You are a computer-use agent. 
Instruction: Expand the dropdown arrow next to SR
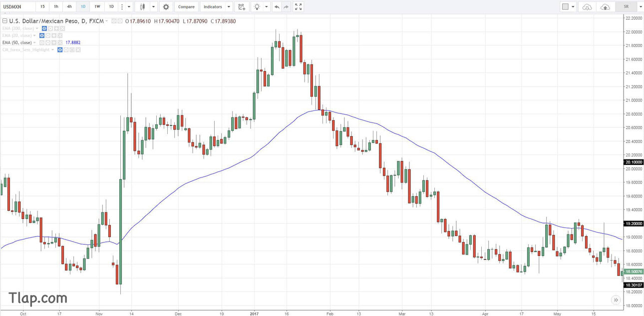point(640,7)
